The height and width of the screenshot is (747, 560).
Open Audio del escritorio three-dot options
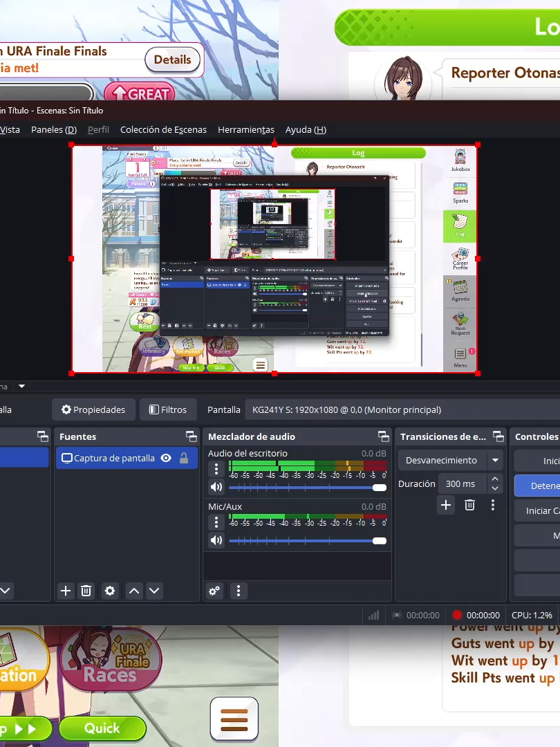(x=216, y=469)
